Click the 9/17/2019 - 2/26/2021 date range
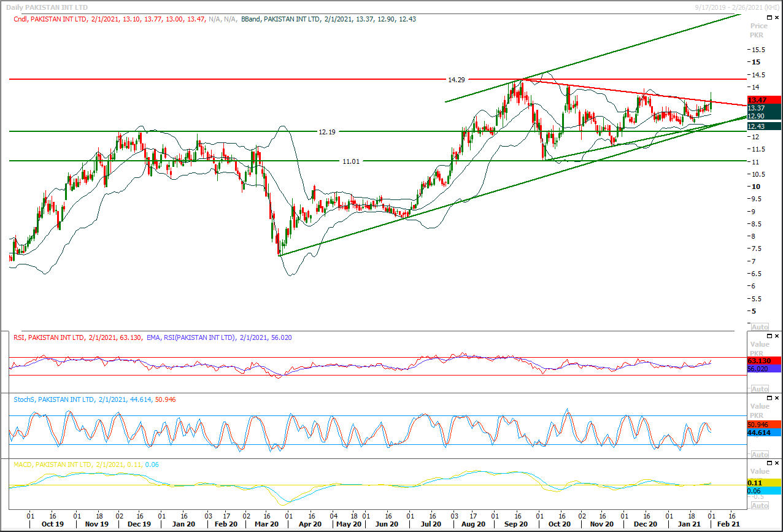This screenshot has height=532, width=783. coord(737,7)
